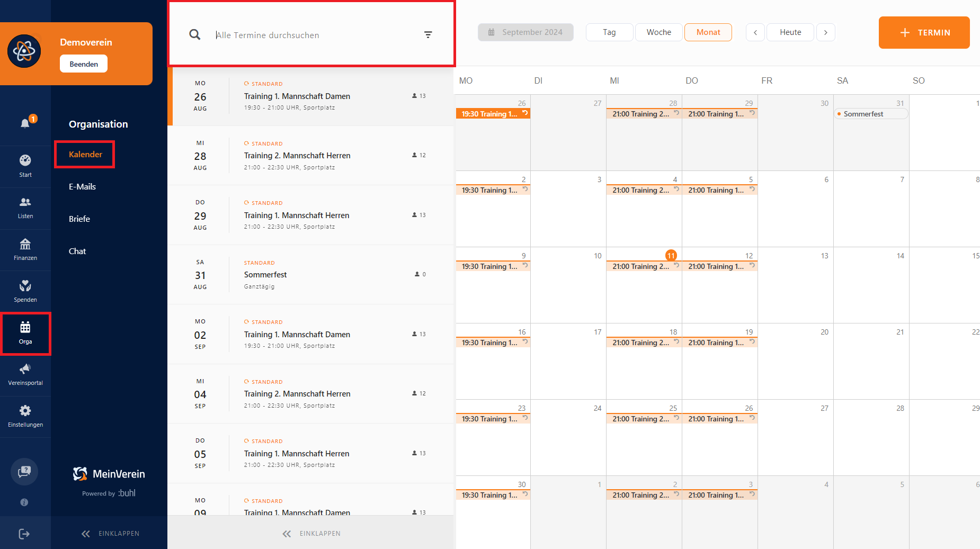Click 21:00 Training 1 event on Thursday 29
Viewport: 980px width, 549px height.
720,113
